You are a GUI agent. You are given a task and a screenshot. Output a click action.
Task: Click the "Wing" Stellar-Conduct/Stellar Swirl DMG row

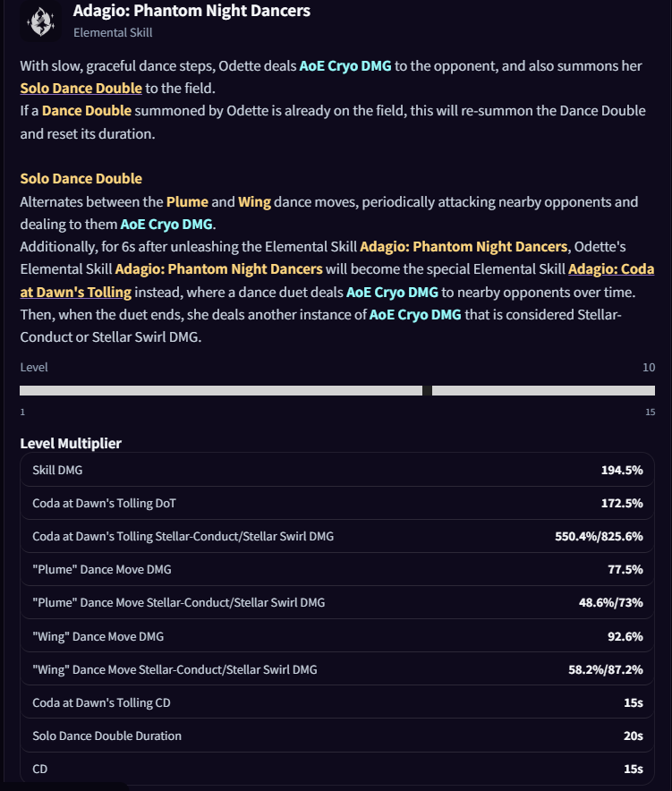tap(337, 669)
